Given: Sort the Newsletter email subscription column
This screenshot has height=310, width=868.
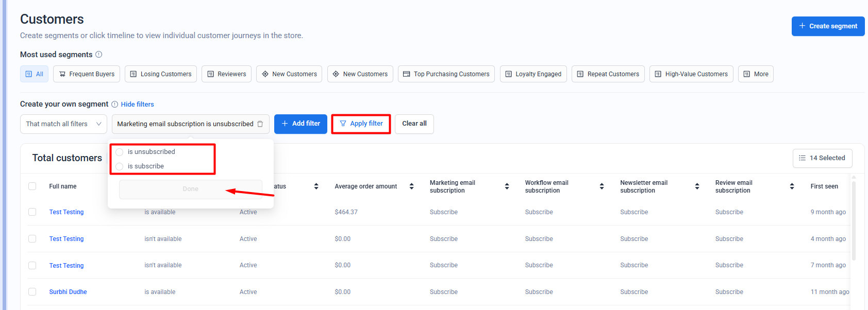Looking at the screenshot, I should click(x=697, y=186).
